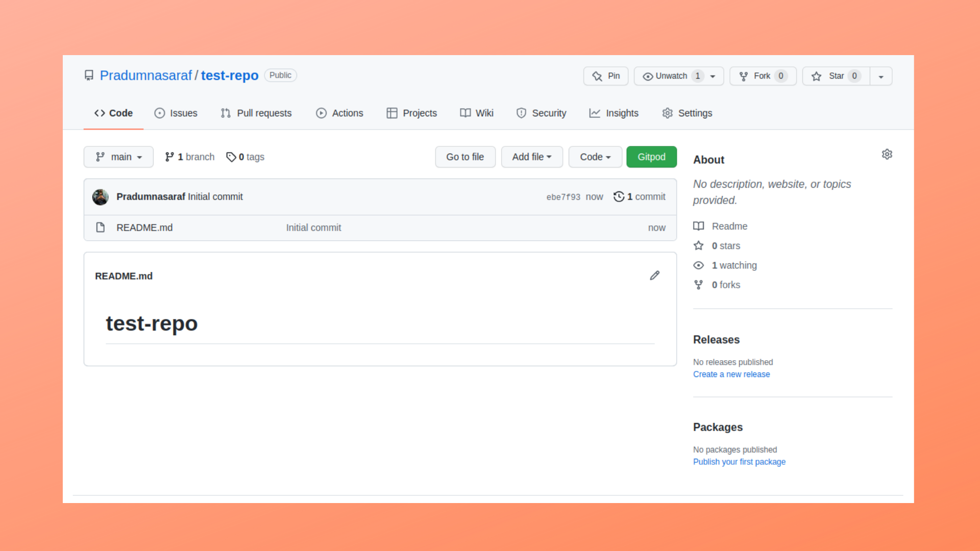Image resolution: width=980 pixels, height=551 pixels.
Task: Open Initial commit link in README.md row
Action: [x=313, y=228]
